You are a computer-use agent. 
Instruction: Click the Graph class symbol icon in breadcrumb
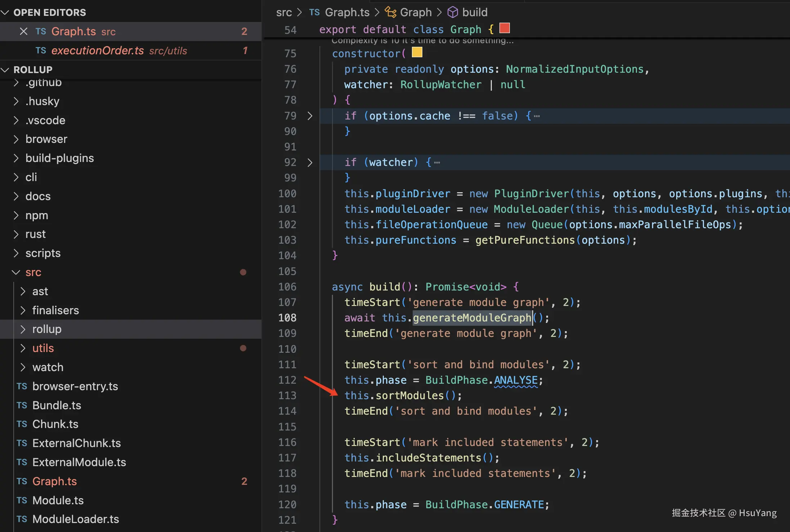click(390, 12)
